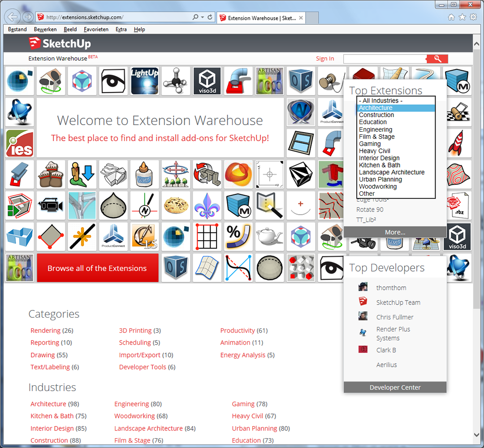Open the browser tools gear icon
The height and width of the screenshot is (448, 484).
[x=473, y=17]
